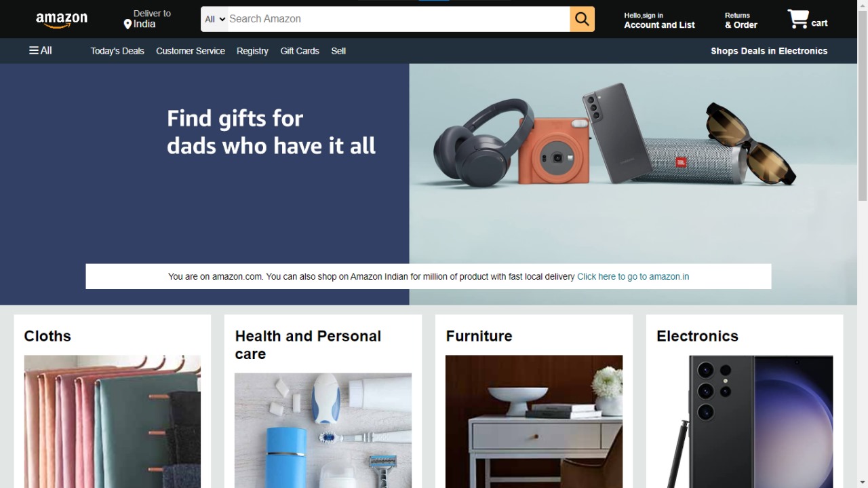Click the Sell link

pyautogui.click(x=338, y=51)
